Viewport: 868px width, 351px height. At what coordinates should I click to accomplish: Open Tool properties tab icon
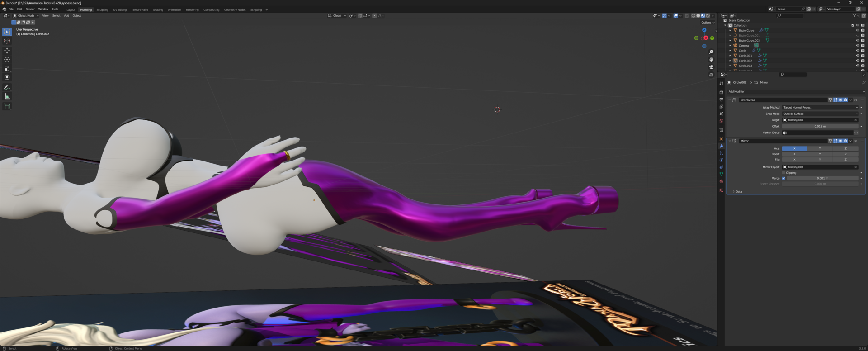(x=721, y=84)
